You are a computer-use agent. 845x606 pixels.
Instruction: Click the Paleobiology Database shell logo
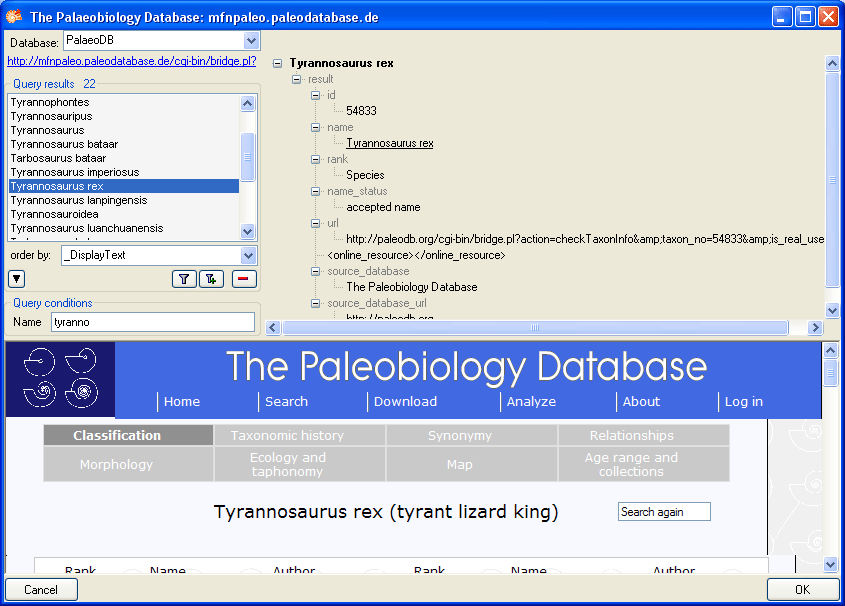60,379
